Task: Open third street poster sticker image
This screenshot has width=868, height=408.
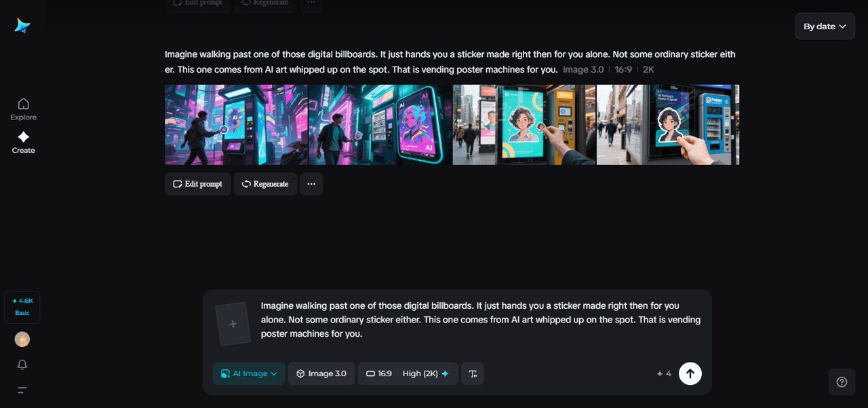Action: coord(524,125)
